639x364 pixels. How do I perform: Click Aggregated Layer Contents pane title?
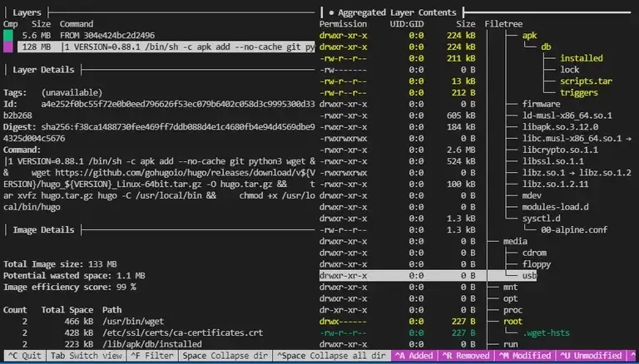pyautogui.click(x=397, y=12)
